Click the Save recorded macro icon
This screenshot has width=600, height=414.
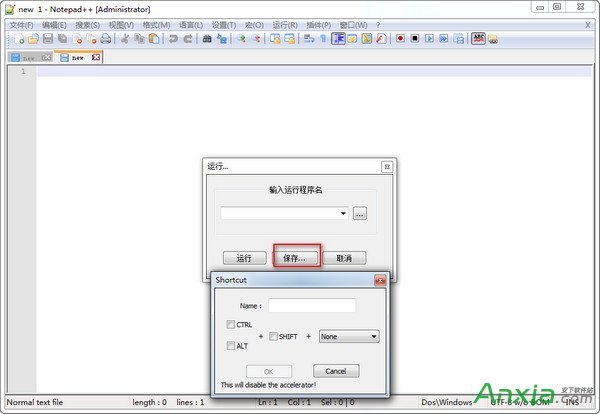coord(458,39)
